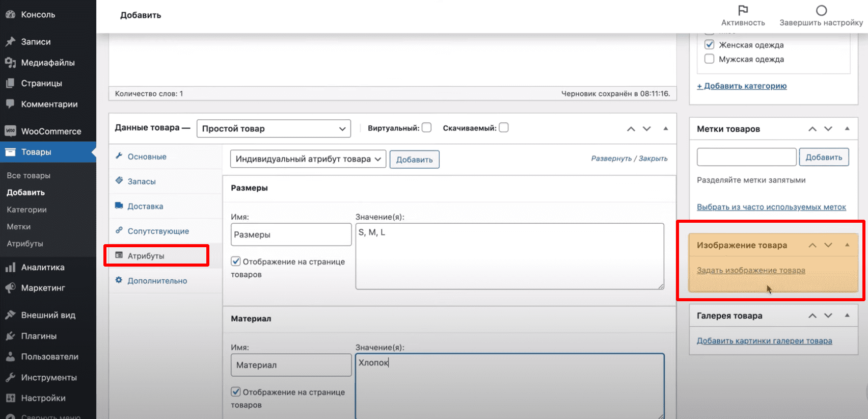
Task: Click the S, M, L values textarea
Action: click(x=510, y=256)
